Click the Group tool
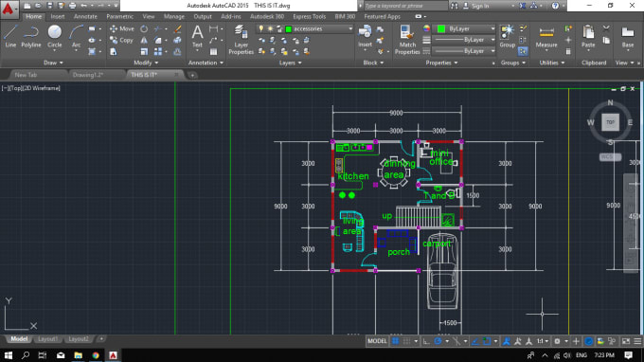The image size is (644, 362). tap(508, 36)
